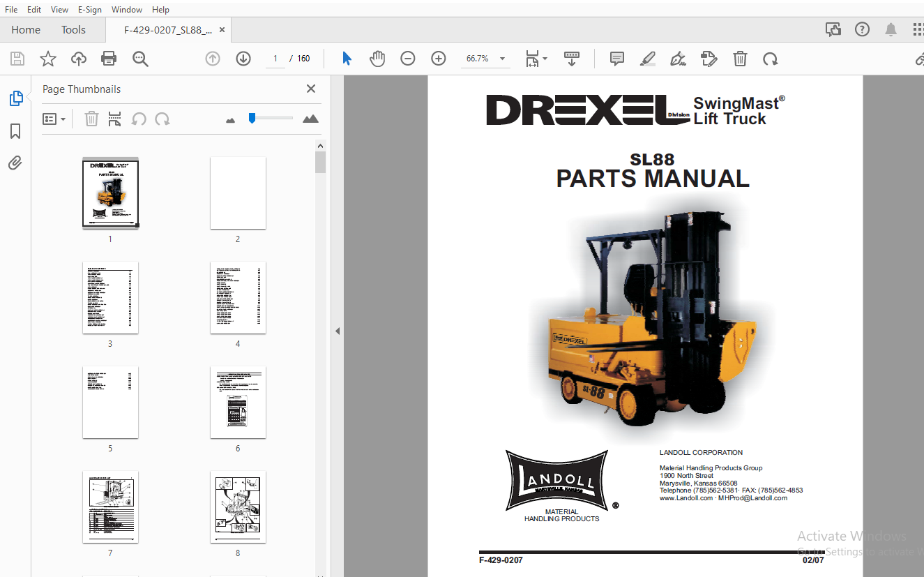
Task: Close the Page Thumbnails panel
Action: tap(311, 89)
